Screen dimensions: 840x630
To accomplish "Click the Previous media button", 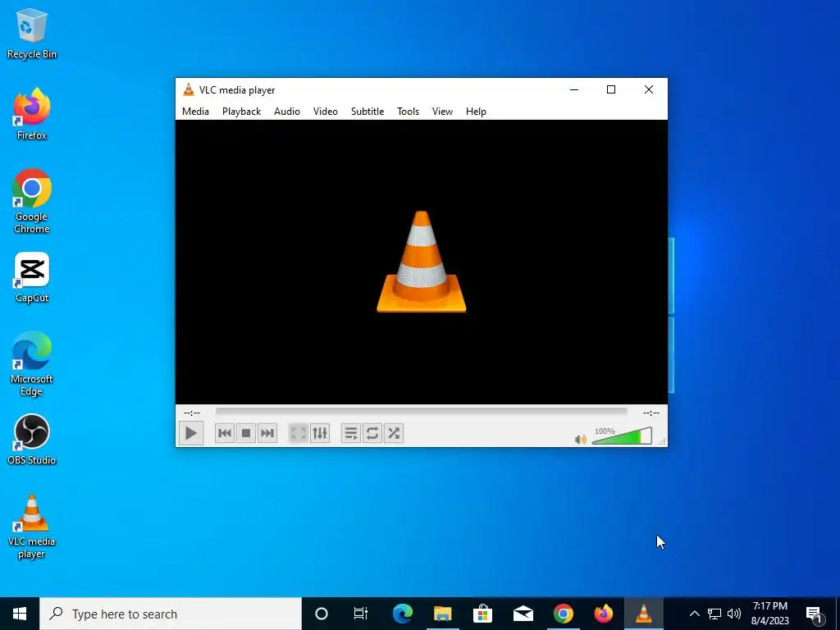I will (x=225, y=433).
